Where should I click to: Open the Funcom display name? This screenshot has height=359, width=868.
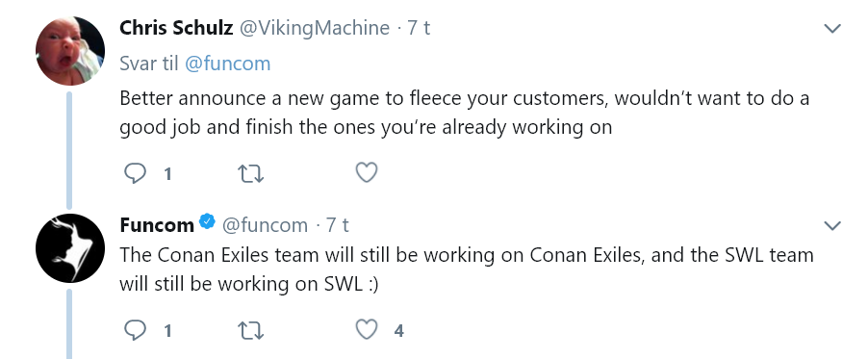tap(157, 225)
